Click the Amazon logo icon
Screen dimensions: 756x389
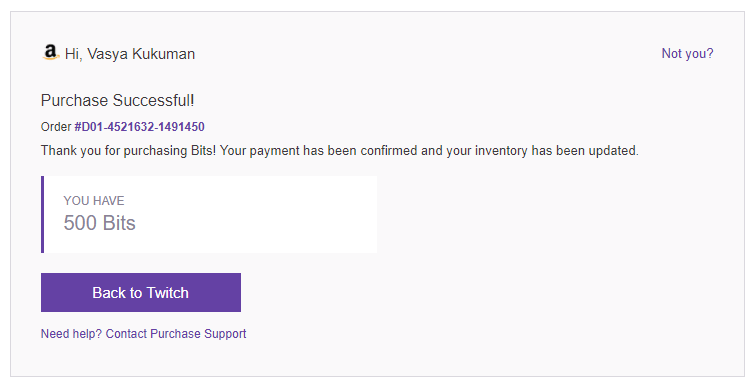tap(50, 52)
